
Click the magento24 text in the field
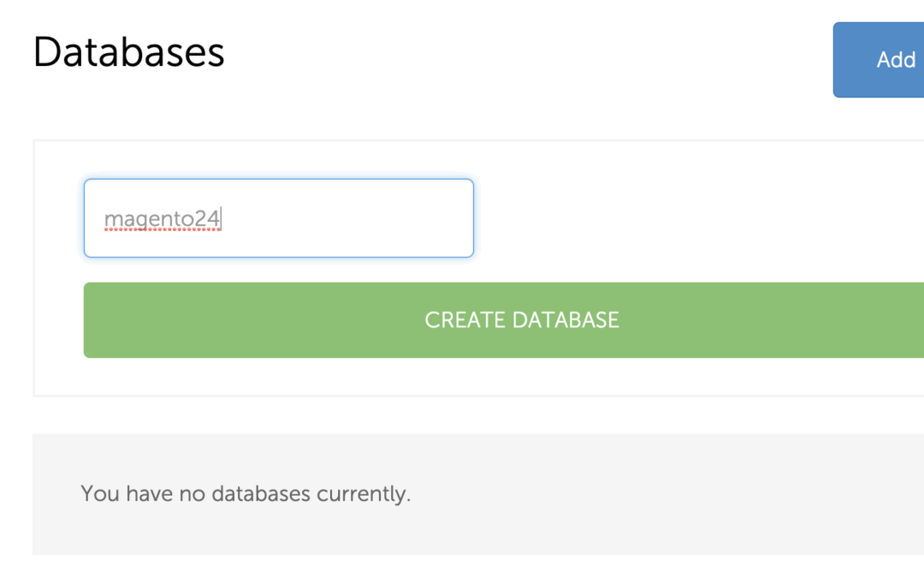pyautogui.click(x=163, y=219)
